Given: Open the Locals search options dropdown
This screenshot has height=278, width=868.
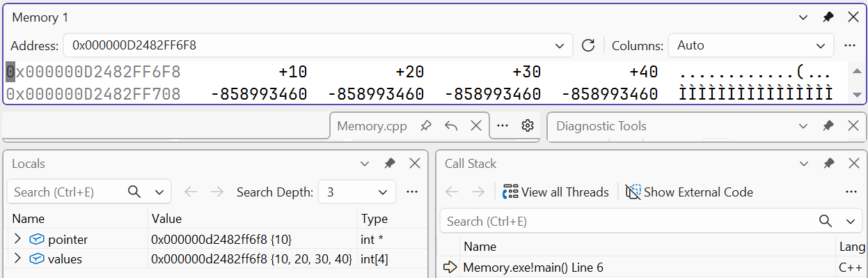Looking at the screenshot, I should [159, 192].
